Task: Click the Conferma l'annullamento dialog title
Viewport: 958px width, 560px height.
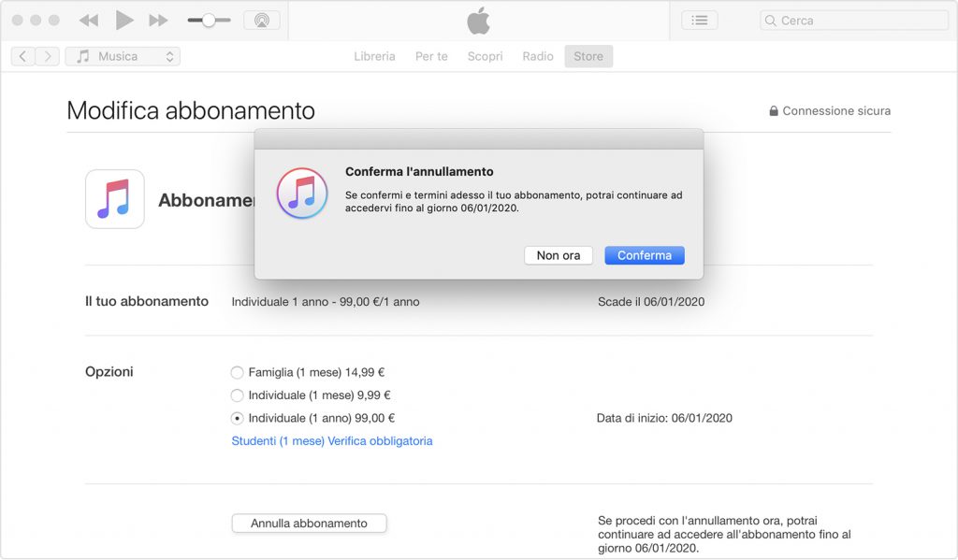Action: point(419,172)
